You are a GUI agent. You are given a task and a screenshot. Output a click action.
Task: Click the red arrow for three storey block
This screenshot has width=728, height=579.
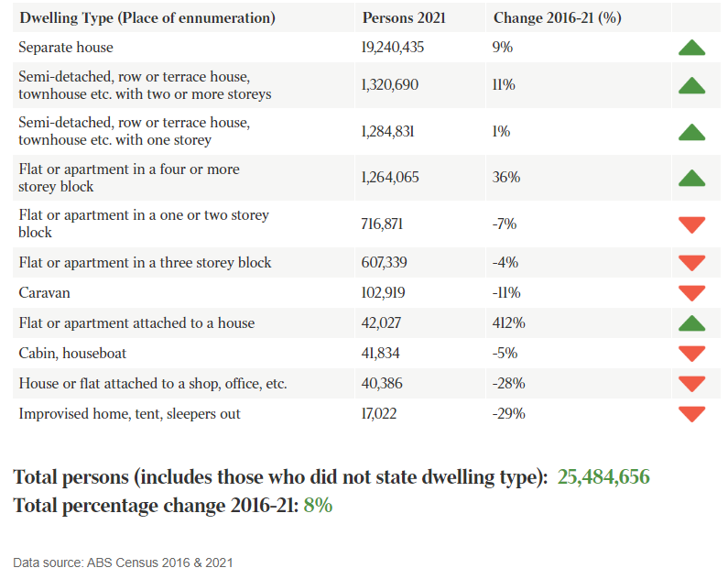[691, 263]
